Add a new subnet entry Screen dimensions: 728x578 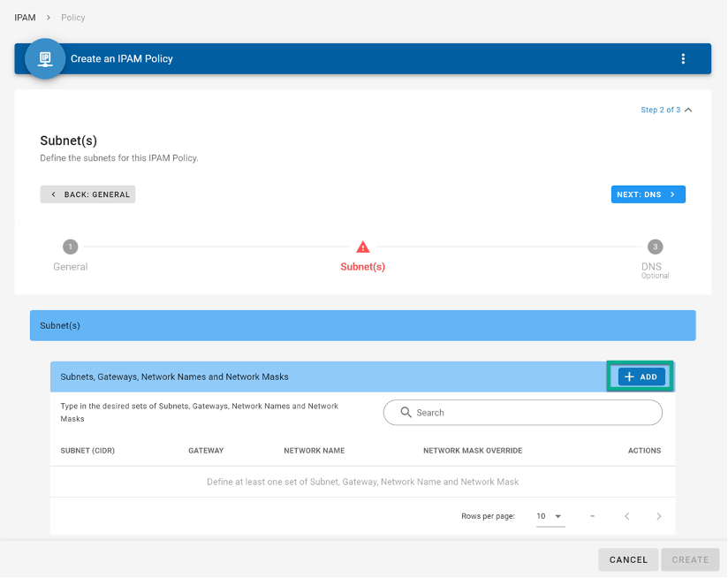coord(641,376)
